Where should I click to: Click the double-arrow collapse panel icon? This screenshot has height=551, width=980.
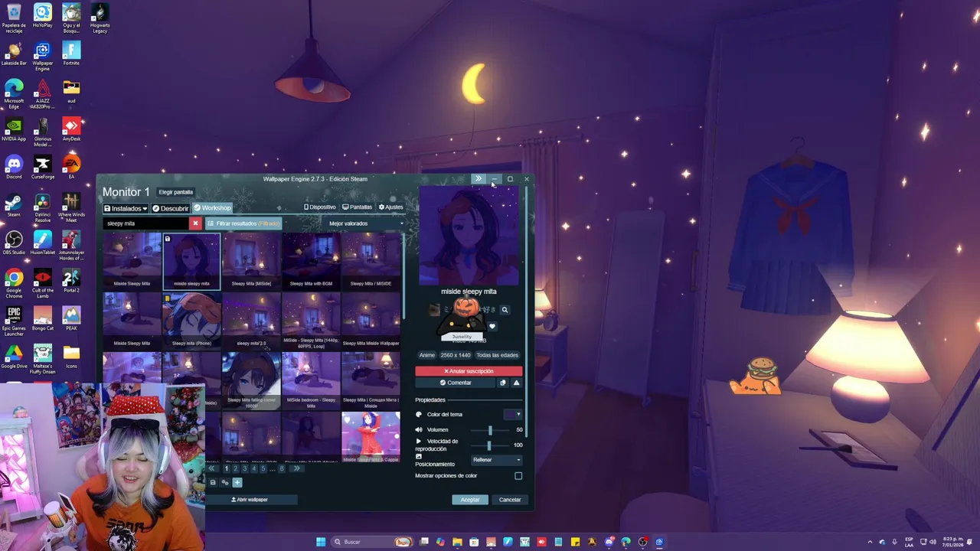(x=479, y=179)
